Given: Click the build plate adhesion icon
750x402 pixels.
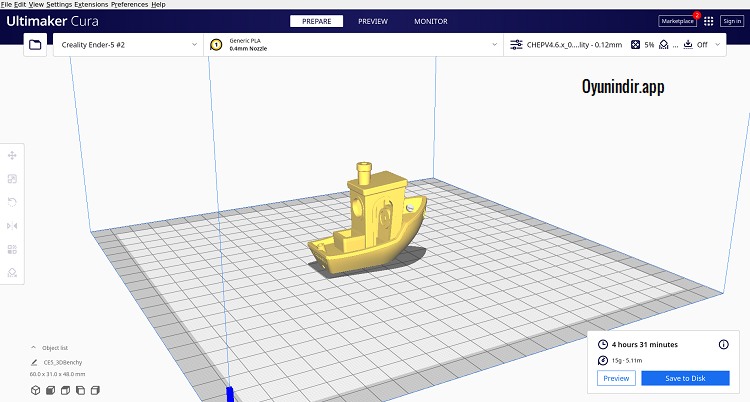Looking at the screenshot, I should pos(688,45).
